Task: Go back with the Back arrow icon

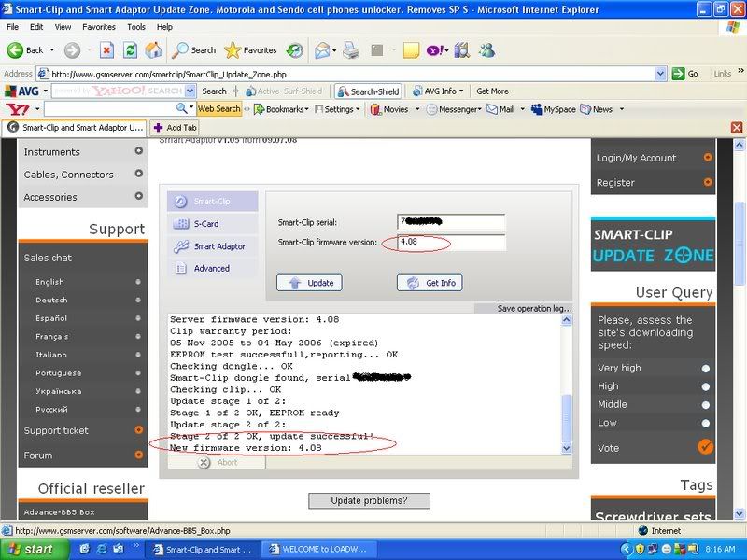Action: pyautogui.click(x=15, y=50)
